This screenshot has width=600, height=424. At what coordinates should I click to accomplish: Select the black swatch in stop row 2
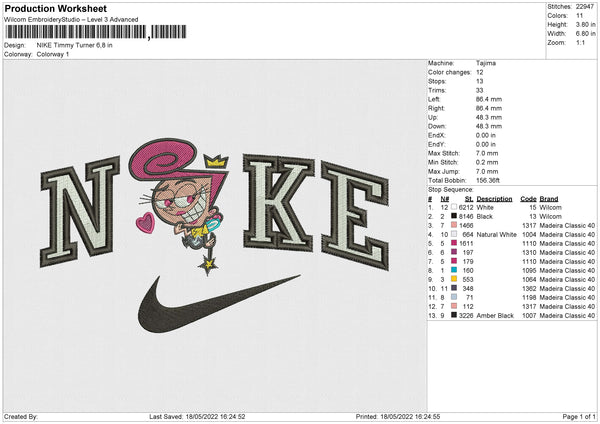coord(454,216)
